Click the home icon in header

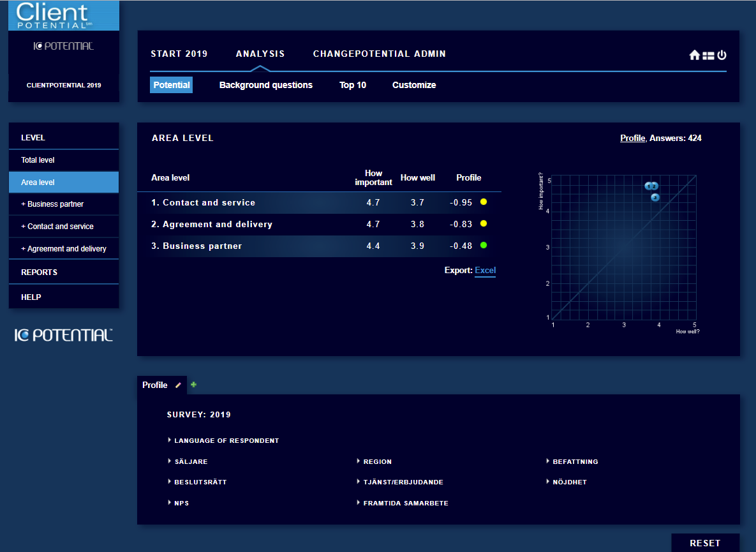694,55
